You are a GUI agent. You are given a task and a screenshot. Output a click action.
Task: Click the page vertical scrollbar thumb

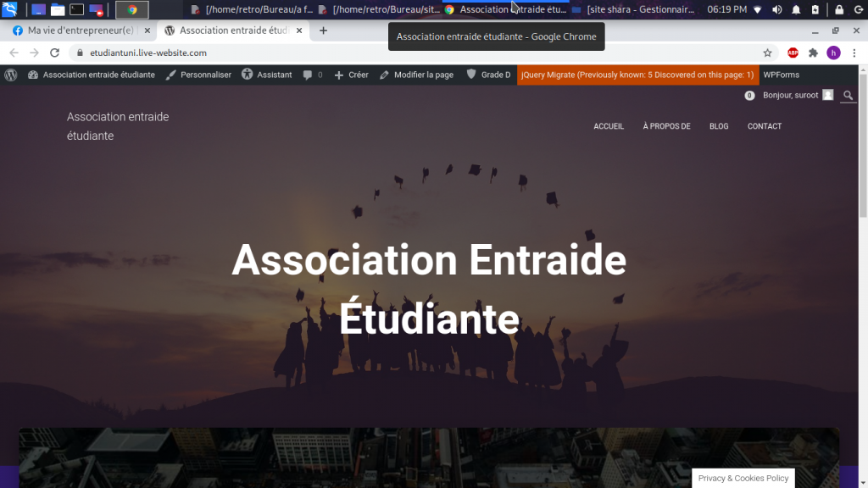coord(863,147)
